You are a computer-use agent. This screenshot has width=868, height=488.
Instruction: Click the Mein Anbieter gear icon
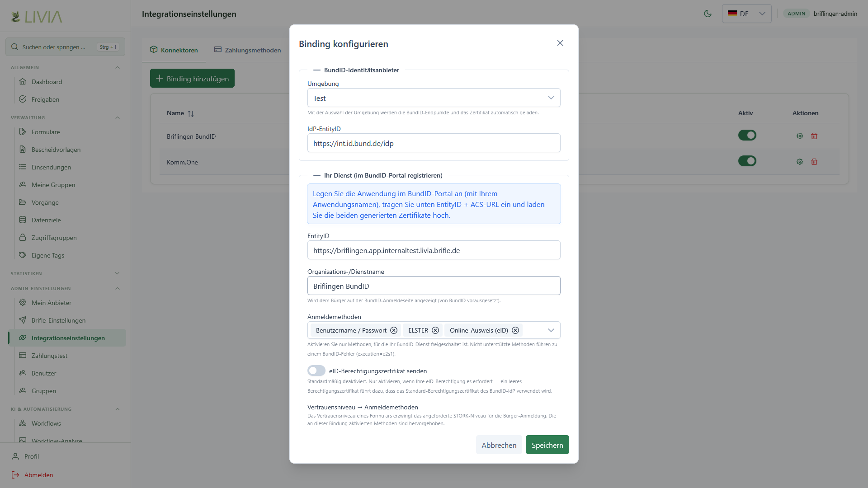pos(23,303)
